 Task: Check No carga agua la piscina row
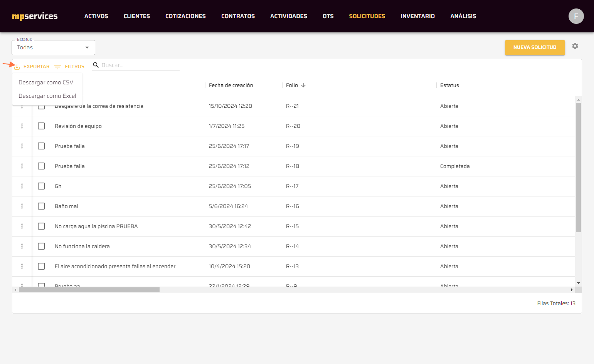coord(41,226)
